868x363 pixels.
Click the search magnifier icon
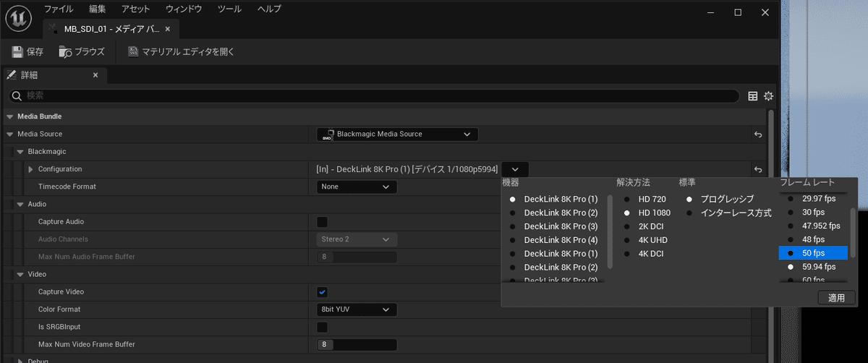tap(17, 96)
